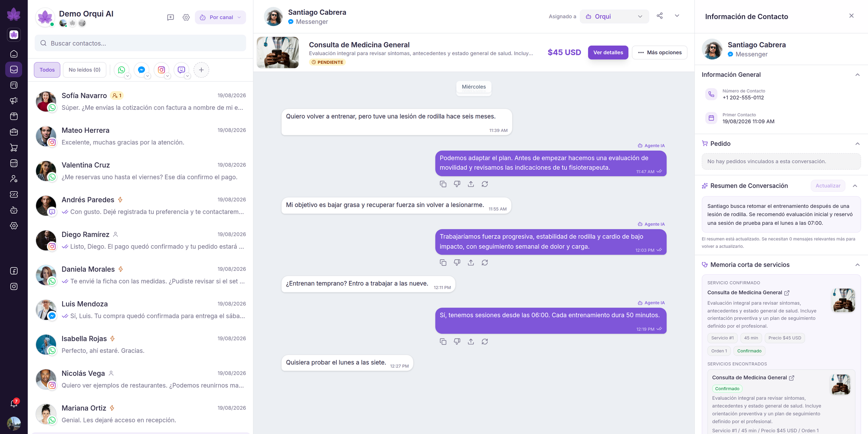This screenshot has width=868, height=434.
Task: Click the Más opciones button
Action: click(660, 53)
